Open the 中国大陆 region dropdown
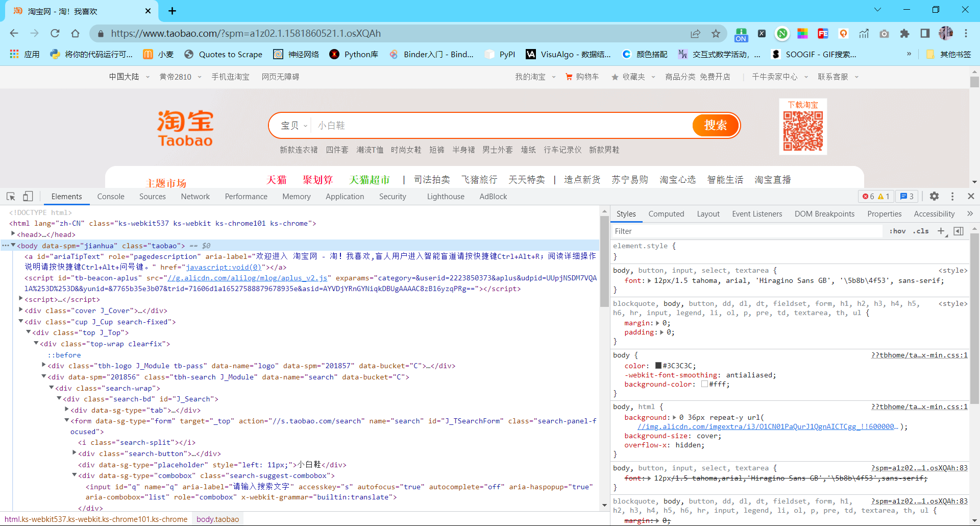This screenshot has width=980, height=526. 129,77
